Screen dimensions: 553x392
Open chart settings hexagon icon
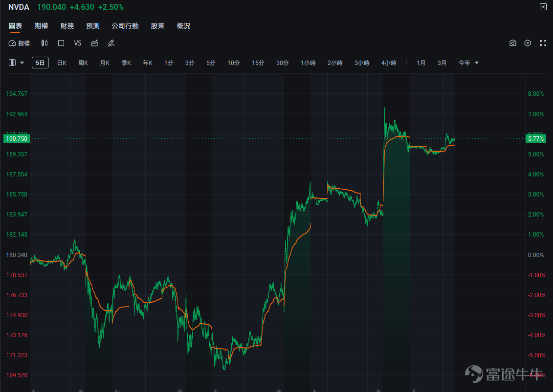pos(528,43)
